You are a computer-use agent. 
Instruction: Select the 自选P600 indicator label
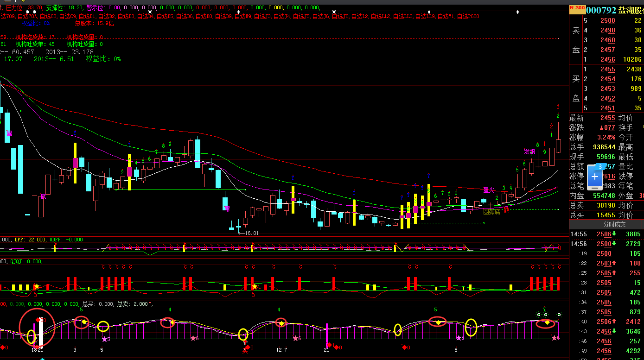(468, 16)
